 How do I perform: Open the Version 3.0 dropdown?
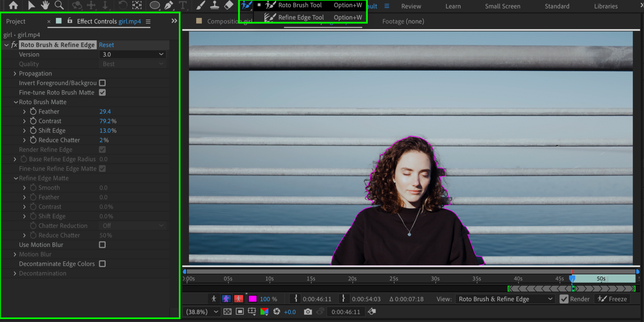pos(133,55)
